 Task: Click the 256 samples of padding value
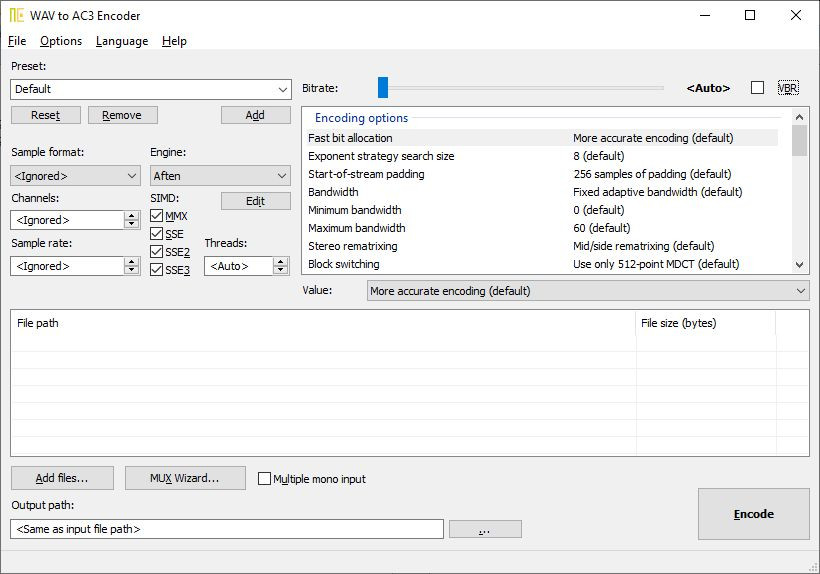(652, 174)
